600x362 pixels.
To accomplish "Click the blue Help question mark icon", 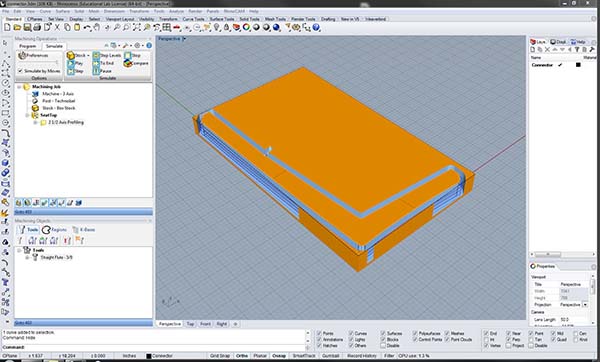I will coord(316,27).
